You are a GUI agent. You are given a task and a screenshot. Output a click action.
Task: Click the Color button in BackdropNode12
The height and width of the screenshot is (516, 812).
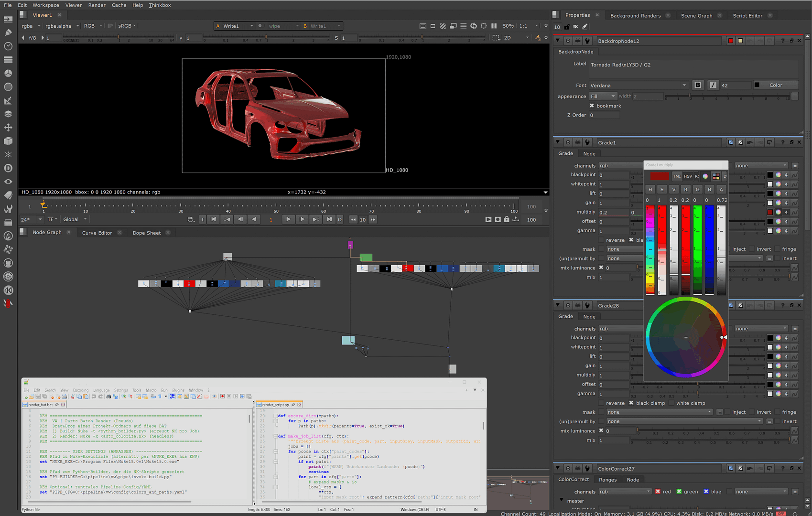775,85
